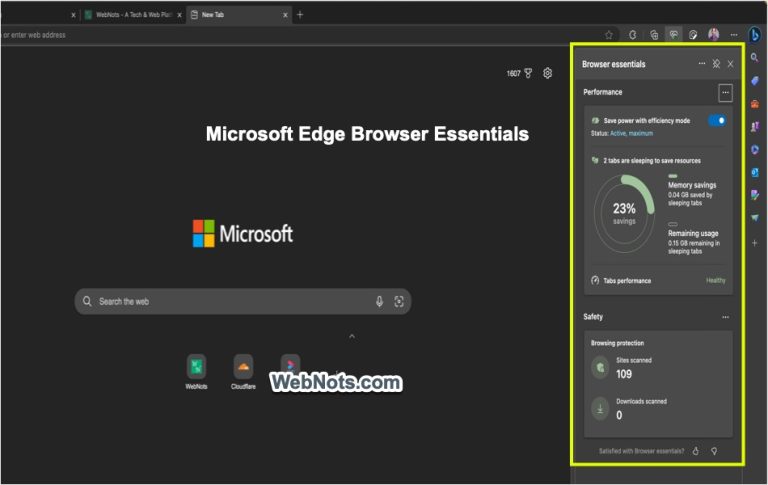Click the visual search camera icon
Screen dimensions: 768x485
399,301
